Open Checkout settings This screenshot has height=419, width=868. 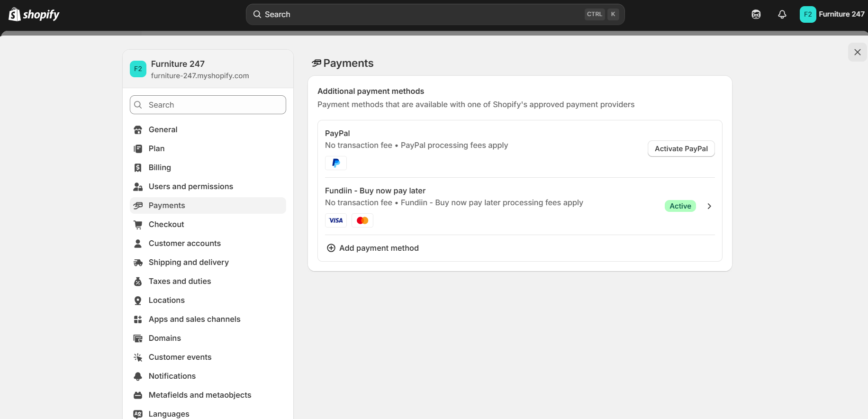[x=166, y=224]
